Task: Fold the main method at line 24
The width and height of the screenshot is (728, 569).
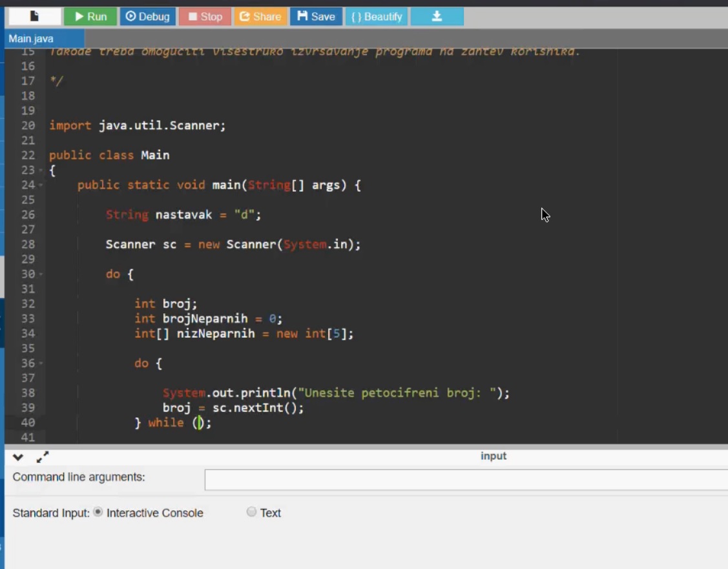Action: 41,185
